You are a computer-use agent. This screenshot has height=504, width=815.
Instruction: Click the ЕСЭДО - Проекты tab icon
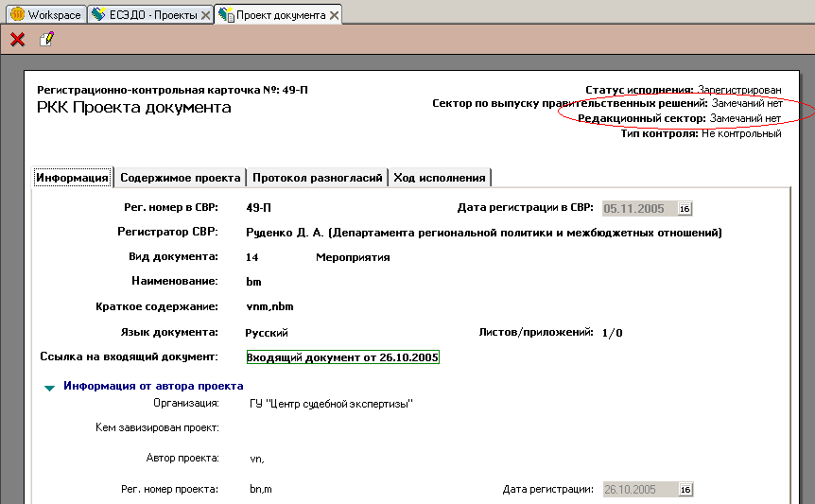point(98,14)
